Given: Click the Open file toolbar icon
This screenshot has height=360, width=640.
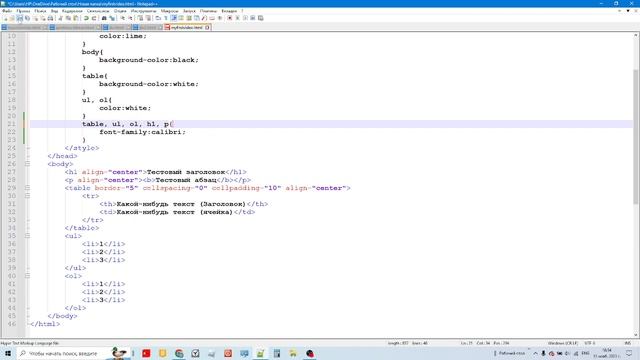Looking at the screenshot, I should (12, 18).
